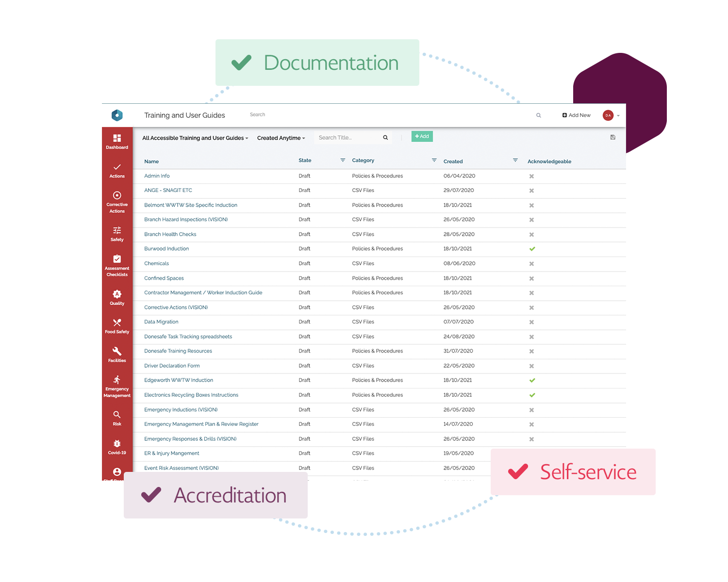
Task: Open the Chemicals guide link
Action: pyautogui.click(x=156, y=264)
